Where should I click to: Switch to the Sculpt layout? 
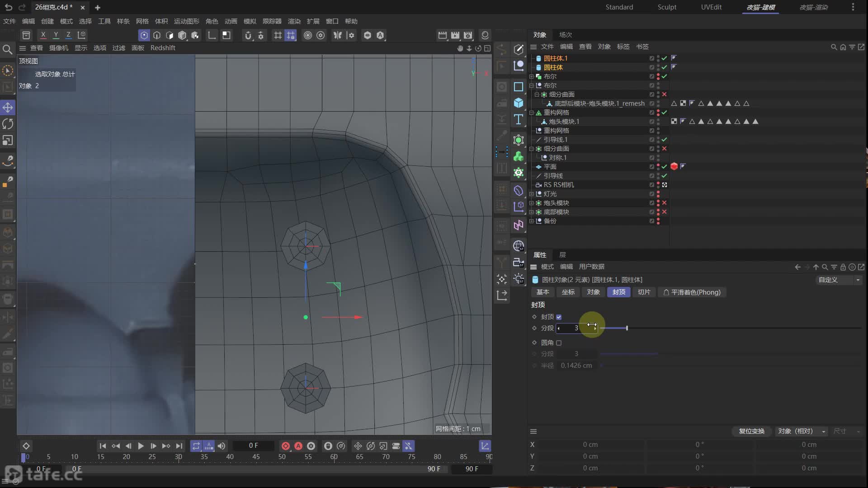click(x=667, y=7)
